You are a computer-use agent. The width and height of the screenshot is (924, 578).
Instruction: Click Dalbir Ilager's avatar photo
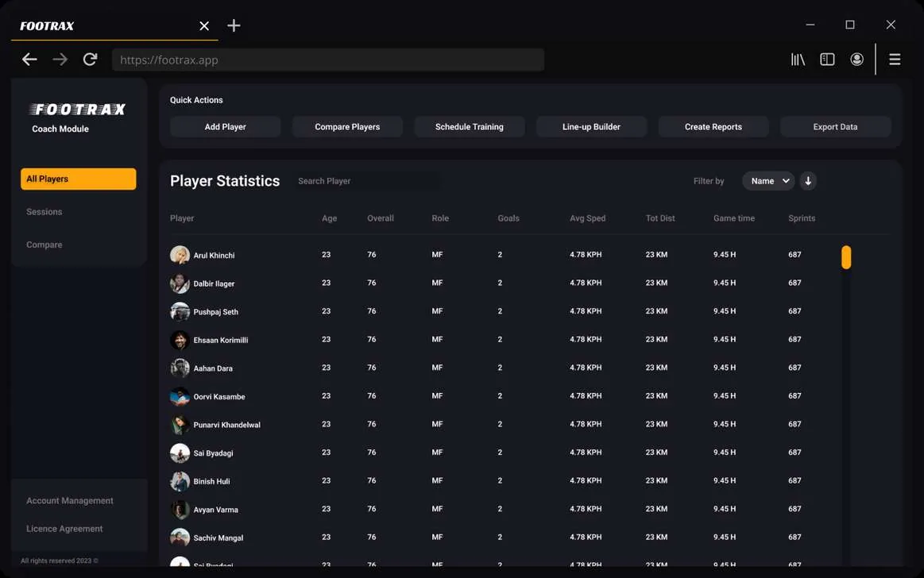coord(180,283)
